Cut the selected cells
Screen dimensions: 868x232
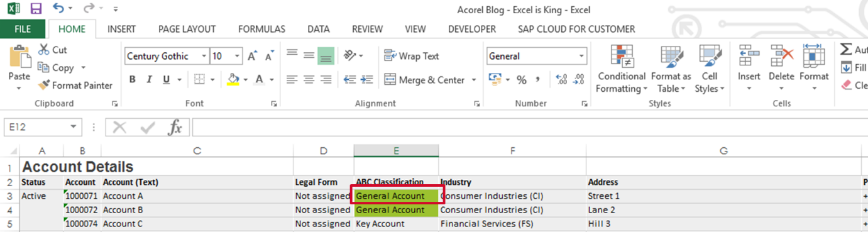point(53,50)
